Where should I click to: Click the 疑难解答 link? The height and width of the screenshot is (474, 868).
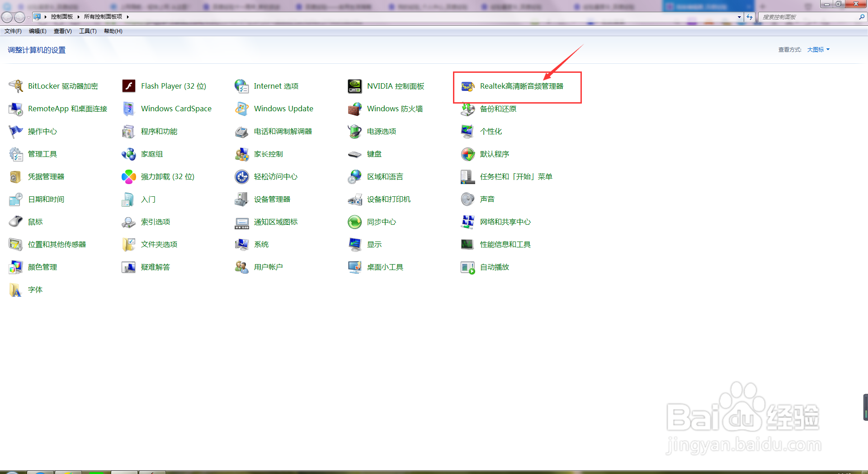156,267
